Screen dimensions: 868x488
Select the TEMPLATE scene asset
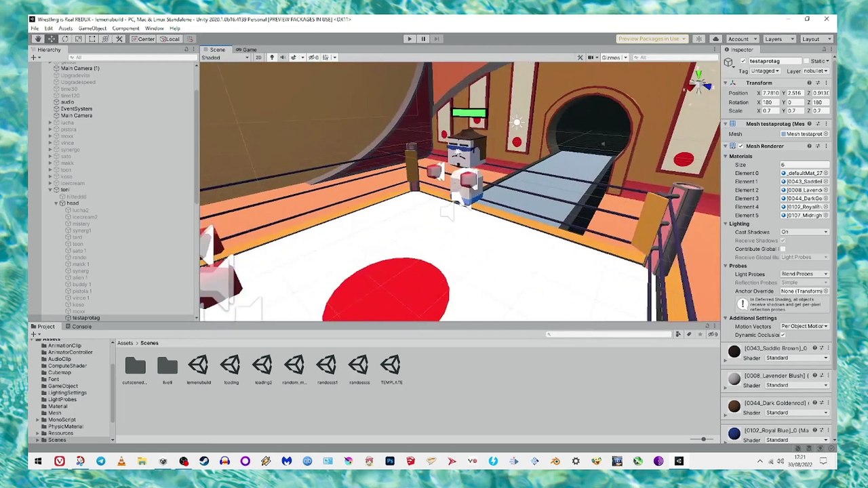pyautogui.click(x=391, y=371)
